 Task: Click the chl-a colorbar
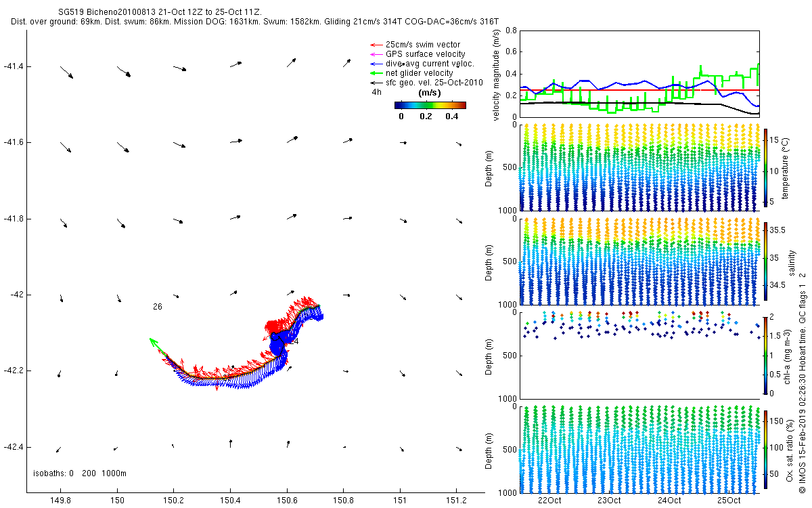click(x=767, y=355)
